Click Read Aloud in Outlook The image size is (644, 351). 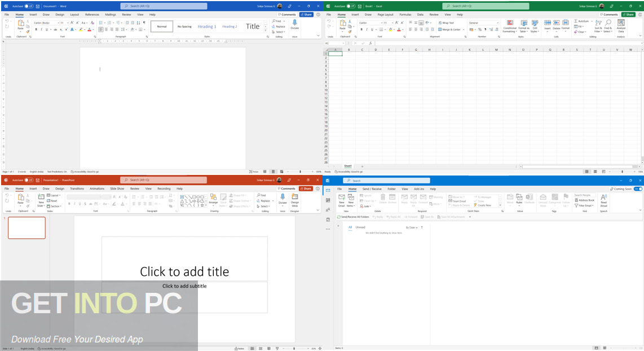[x=604, y=200]
